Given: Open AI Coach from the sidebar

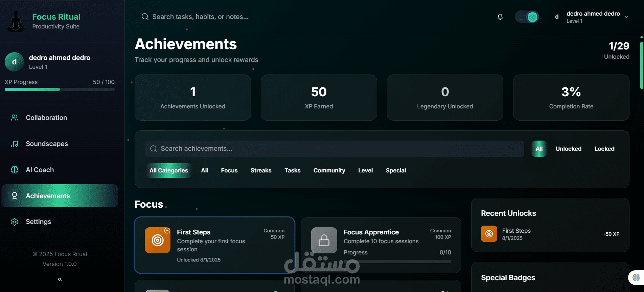Looking at the screenshot, I should pos(60,170).
